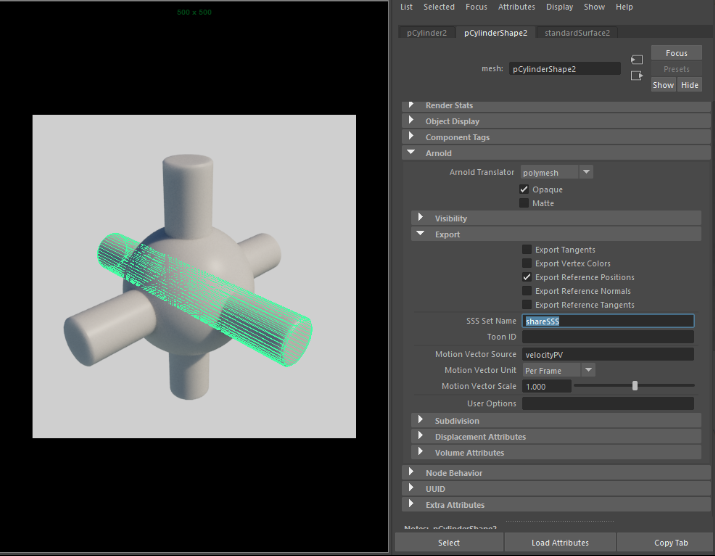This screenshot has height=556, width=715.
Task: Click the SSS Set Name field
Action: [608, 321]
